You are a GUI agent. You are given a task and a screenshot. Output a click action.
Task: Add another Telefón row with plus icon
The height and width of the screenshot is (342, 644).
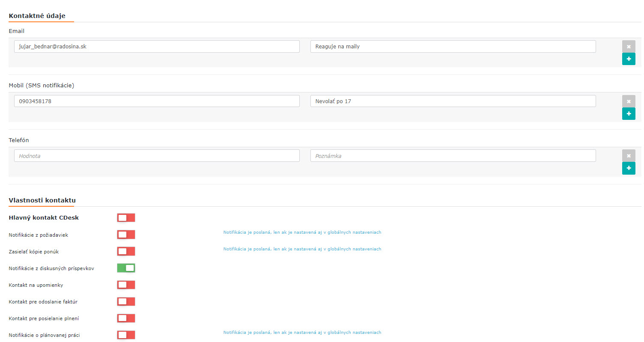click(628, 168)
